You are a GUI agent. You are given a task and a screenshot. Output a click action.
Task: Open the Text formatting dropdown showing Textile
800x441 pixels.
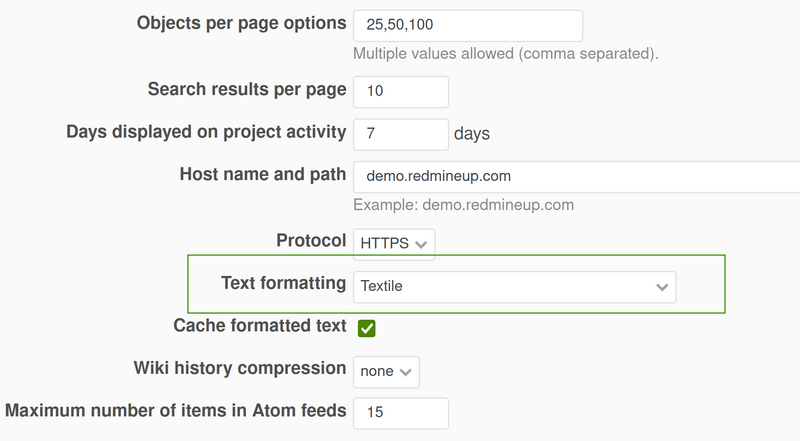click(514, 286)
